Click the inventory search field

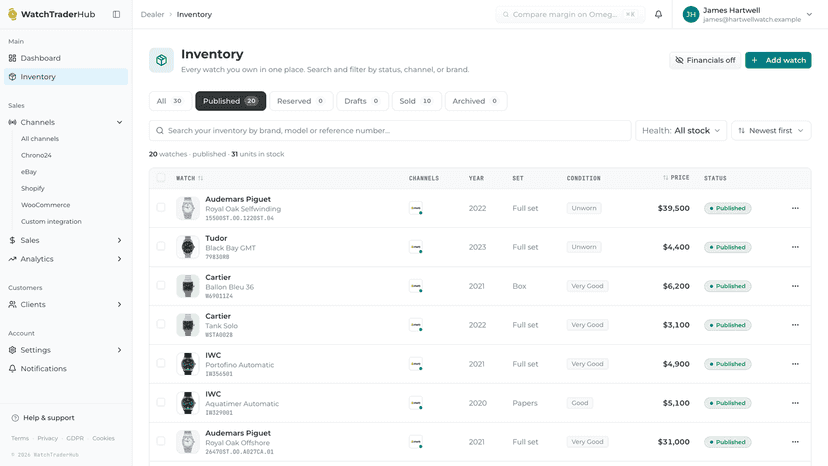pyautogui.click(x=390, y=131)
